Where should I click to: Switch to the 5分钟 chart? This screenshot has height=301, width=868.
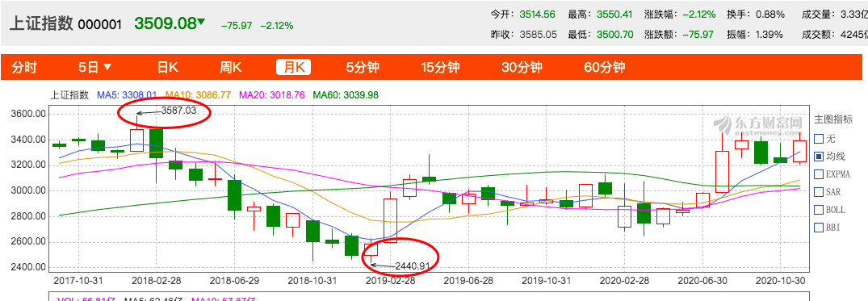pyautogui.click(x=363, y=68)
